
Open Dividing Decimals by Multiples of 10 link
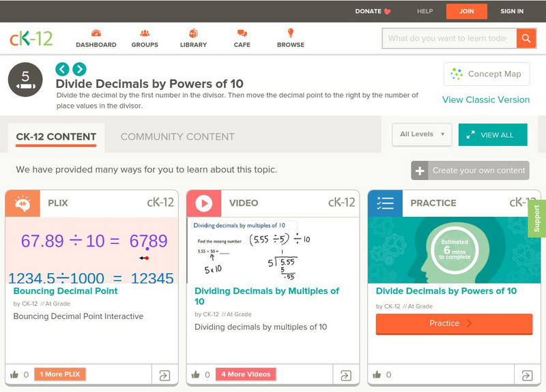267,296
